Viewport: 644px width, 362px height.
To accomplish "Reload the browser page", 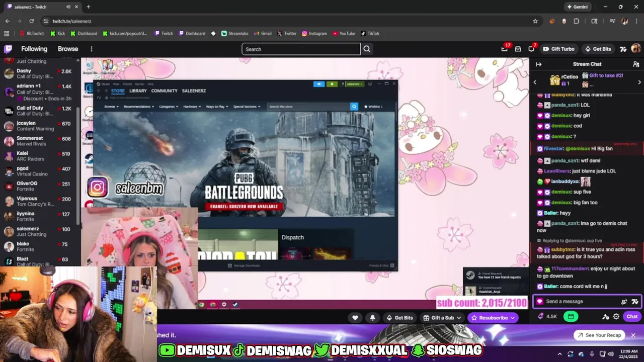I will click(x=31, y=21).
